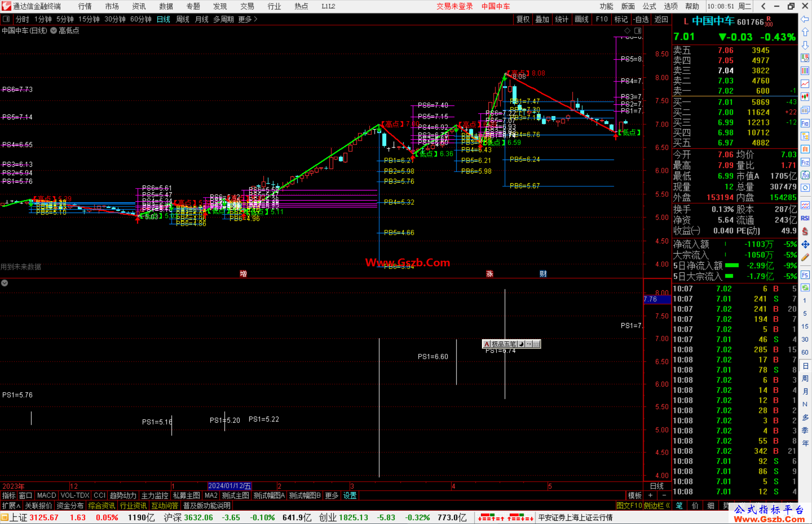Viewport: 812px width, 524px height.
Task: Click the F5 chart switch sidebar icon
Action: (x=805, y=275)
